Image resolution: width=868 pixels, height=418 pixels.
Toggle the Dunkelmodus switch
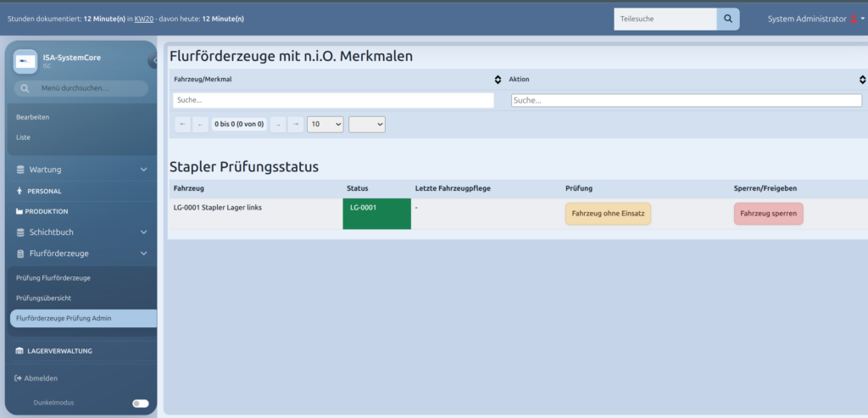point(141,403)
